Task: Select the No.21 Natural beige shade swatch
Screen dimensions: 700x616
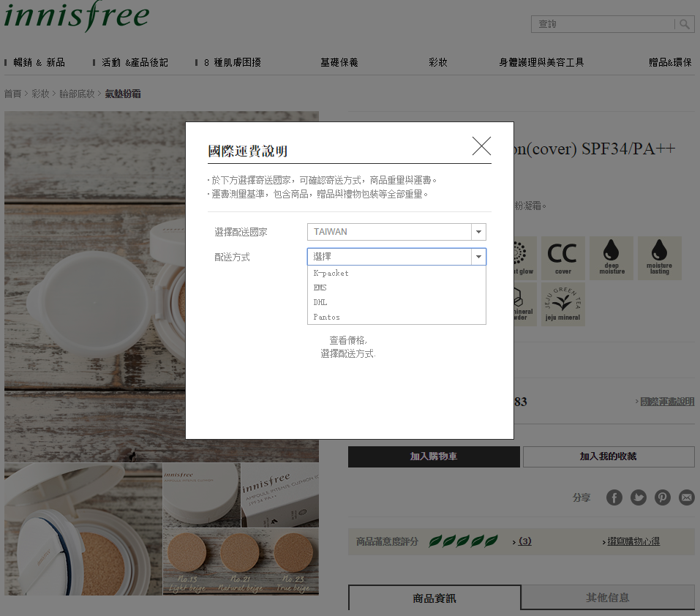Action: pos(240,554)
